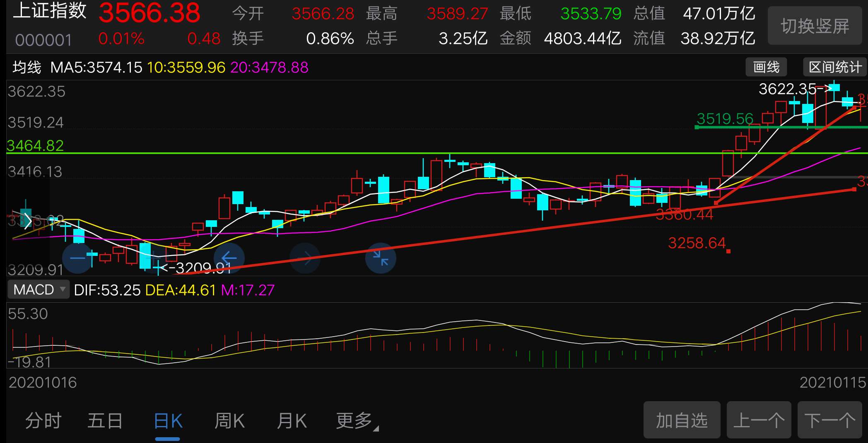The height and width of the screenshot is (443, 868).
Task: Tap the 3464.82 green level label
Action: click(x=35, y=146)
